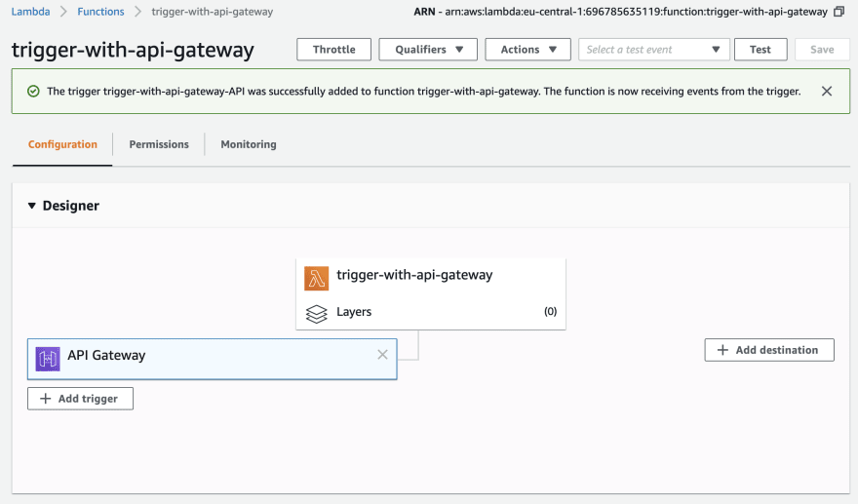Click the orange Lambda function icon
Viewport: 858px width, 504px height.
[x=316, y=278]
